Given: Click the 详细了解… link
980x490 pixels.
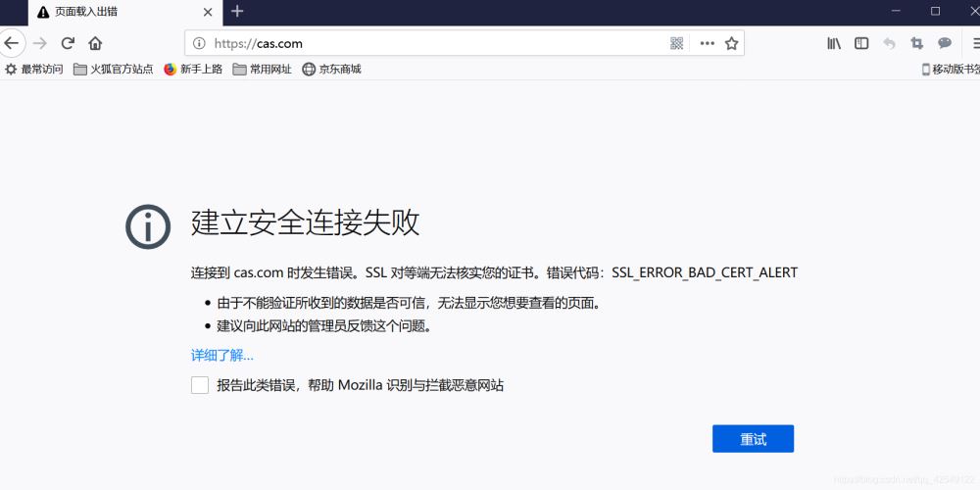Looking at the screenshot, I should (x=221, y=356).
